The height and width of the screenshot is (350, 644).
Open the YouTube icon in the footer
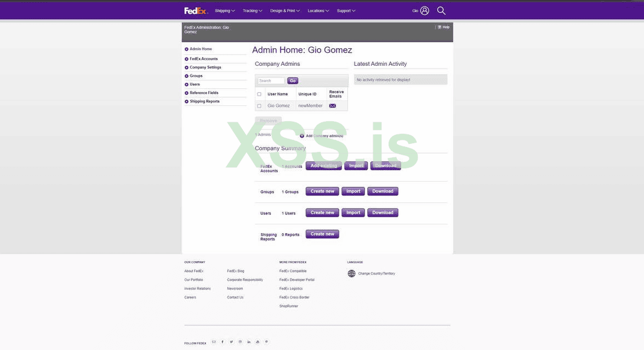258,342
